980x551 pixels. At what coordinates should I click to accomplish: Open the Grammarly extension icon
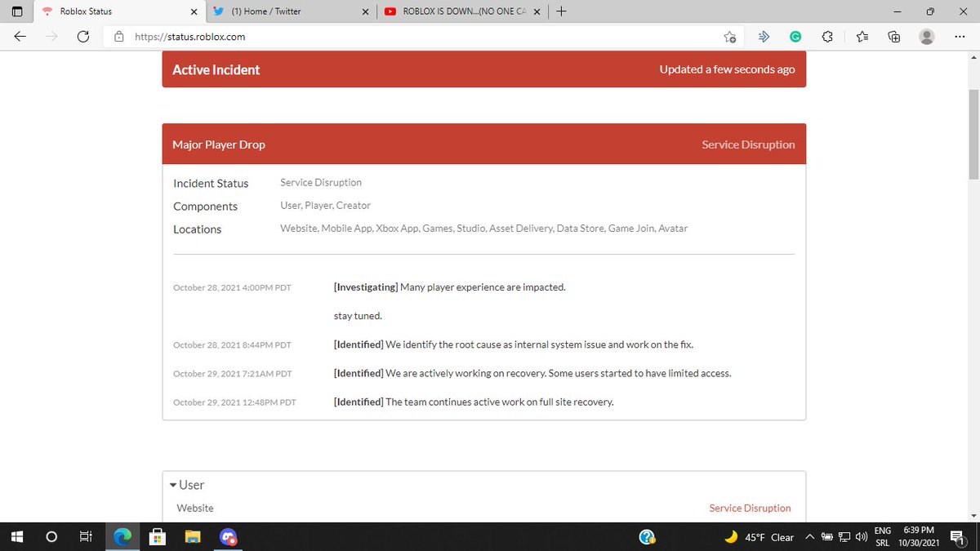(x=795, y=37)
